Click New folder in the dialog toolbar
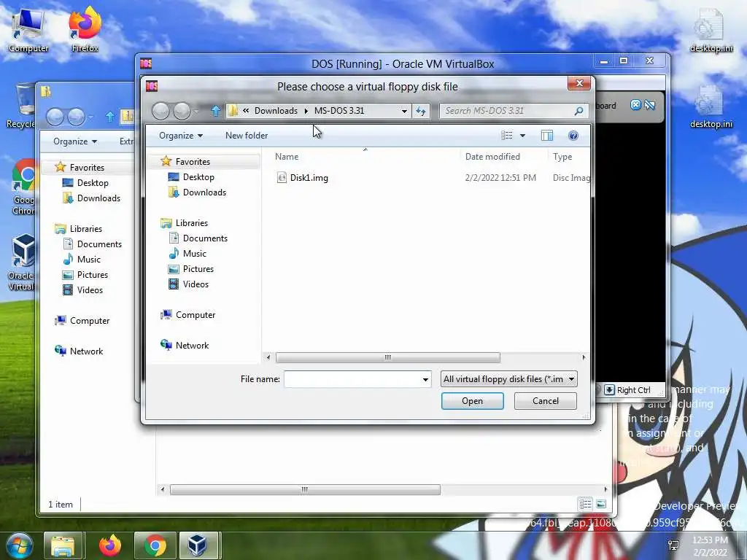Viewport: 747px width, 560px height. 247,136
